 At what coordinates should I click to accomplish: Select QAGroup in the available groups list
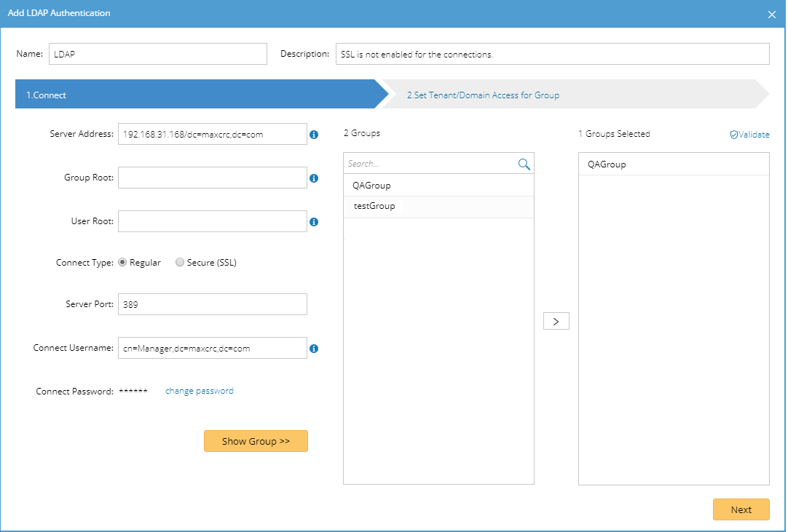coord(371,186)
